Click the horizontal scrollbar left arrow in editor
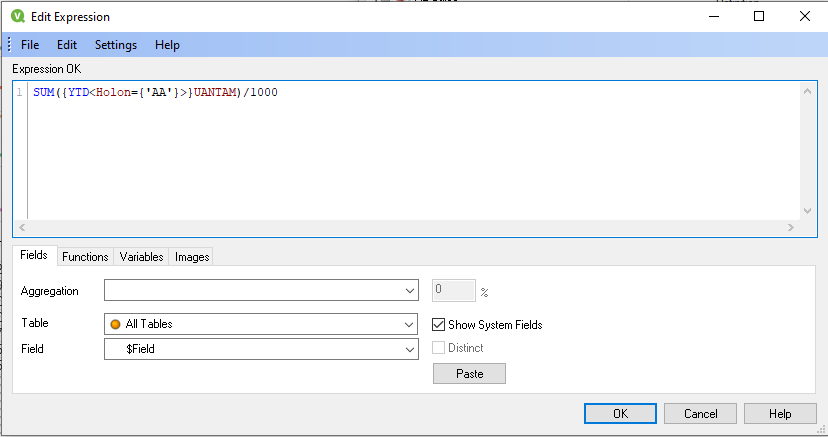The width and height of the screenshot is (828, 437). (22, 227)
